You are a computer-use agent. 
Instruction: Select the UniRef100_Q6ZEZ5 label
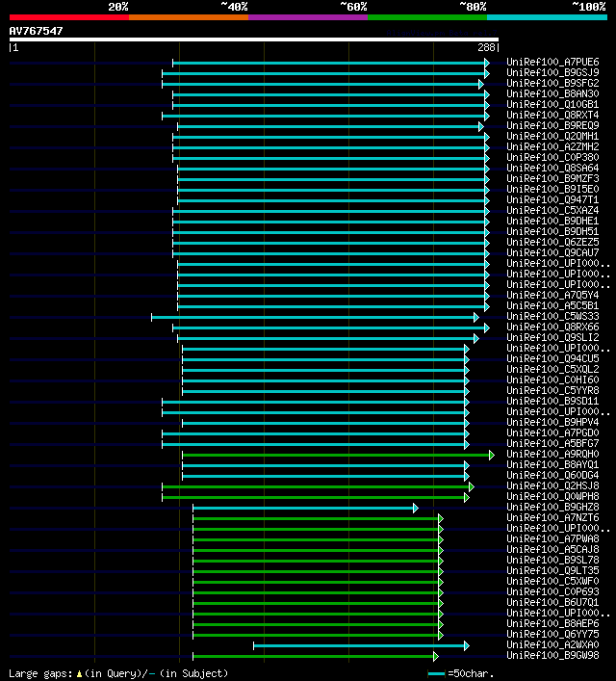(552, 242)
